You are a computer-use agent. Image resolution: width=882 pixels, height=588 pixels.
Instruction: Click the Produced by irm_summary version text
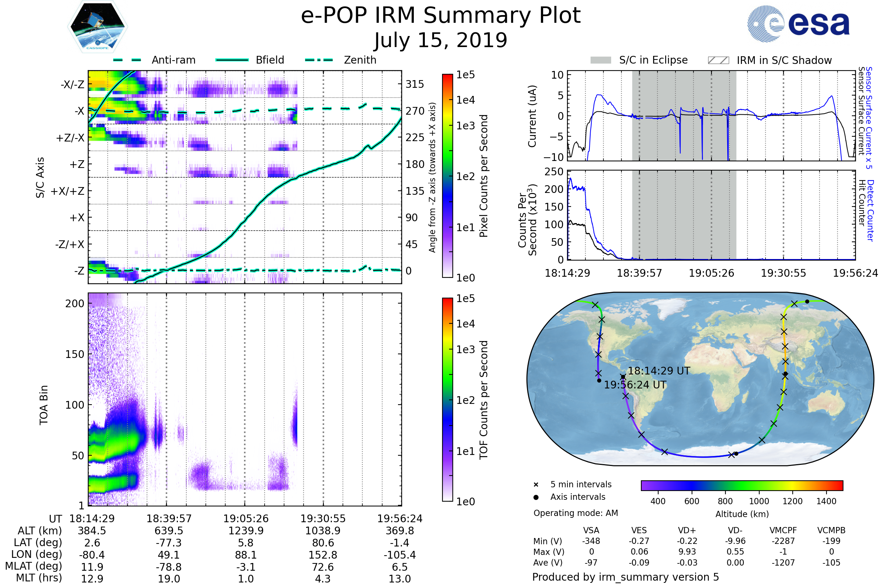click(625, 577)
